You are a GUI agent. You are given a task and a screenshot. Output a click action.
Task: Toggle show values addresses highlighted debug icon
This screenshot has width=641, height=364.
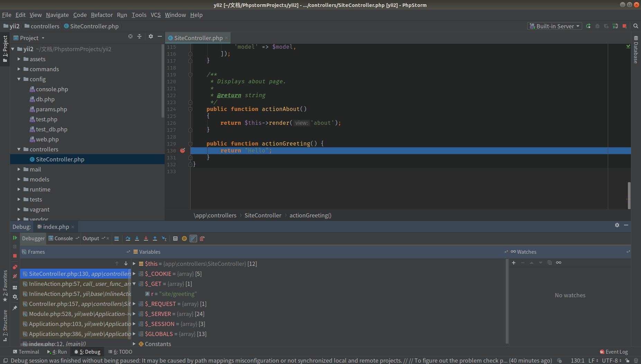pos(193,239)
